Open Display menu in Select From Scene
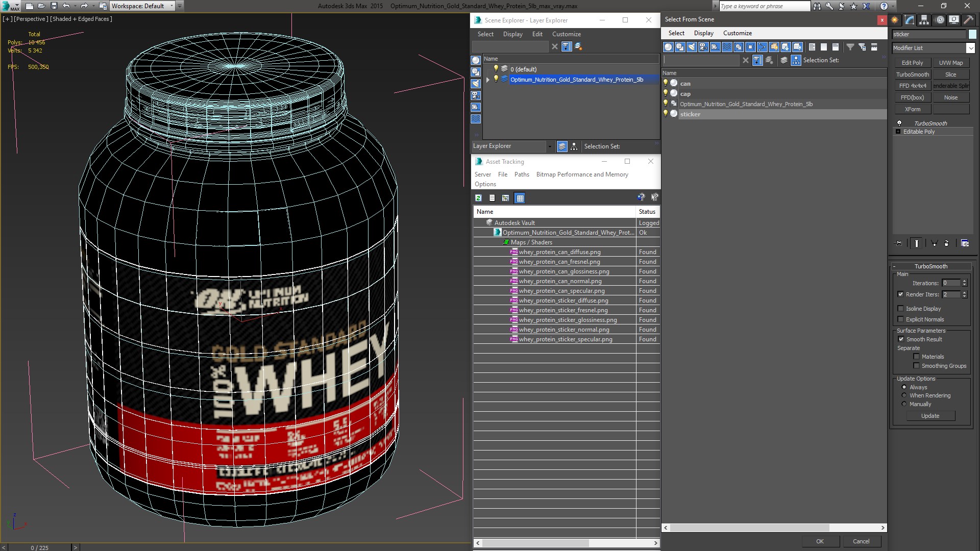Screen dimensions: 980x551 coord(703,33)
